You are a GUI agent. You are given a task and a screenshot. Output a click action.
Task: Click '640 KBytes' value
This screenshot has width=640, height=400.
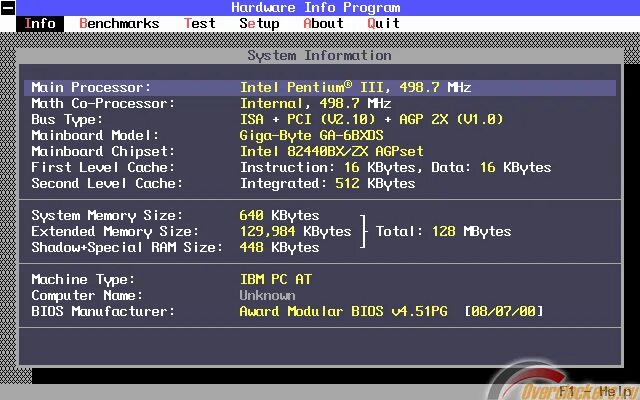tap(280, 216)
